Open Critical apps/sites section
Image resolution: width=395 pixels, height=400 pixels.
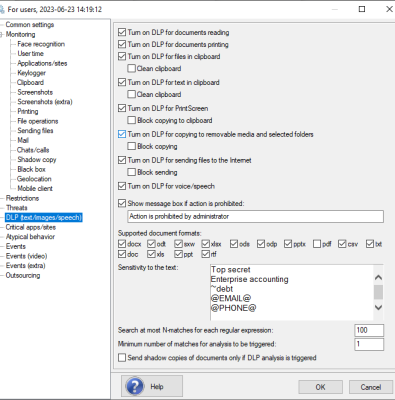[31, 227]
